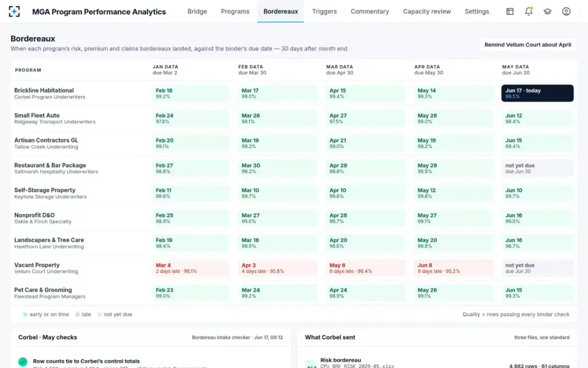The image size is (588, 368).
Task: Click Pet Care Mar cell Apr 24
Action: pos(366,293)
